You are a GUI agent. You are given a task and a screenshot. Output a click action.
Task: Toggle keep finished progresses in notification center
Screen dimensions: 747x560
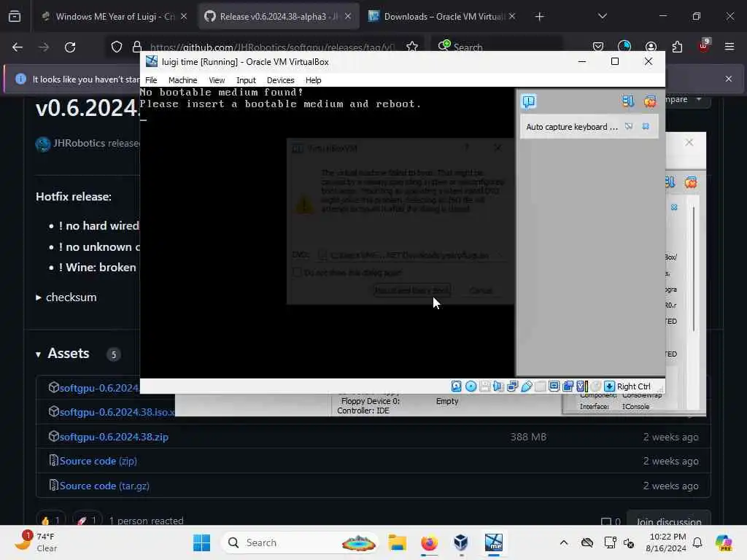(x=628, y=101)
